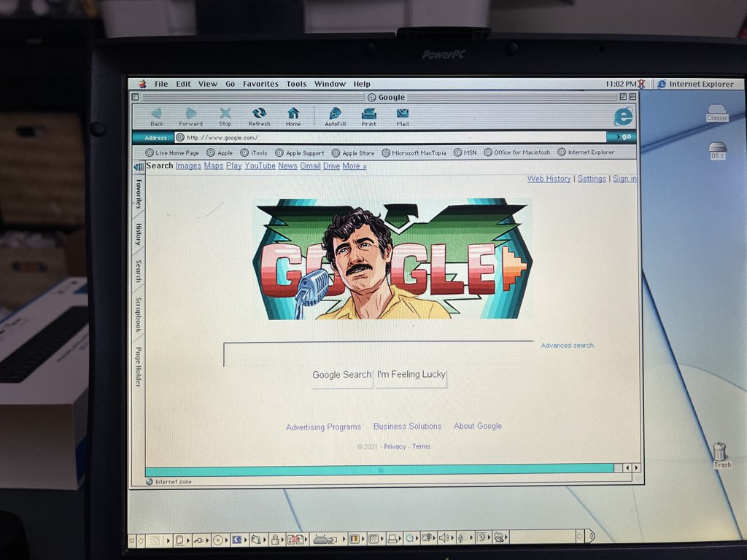
Task: Open the Mail toolbar icon
Action: point(403,117)
